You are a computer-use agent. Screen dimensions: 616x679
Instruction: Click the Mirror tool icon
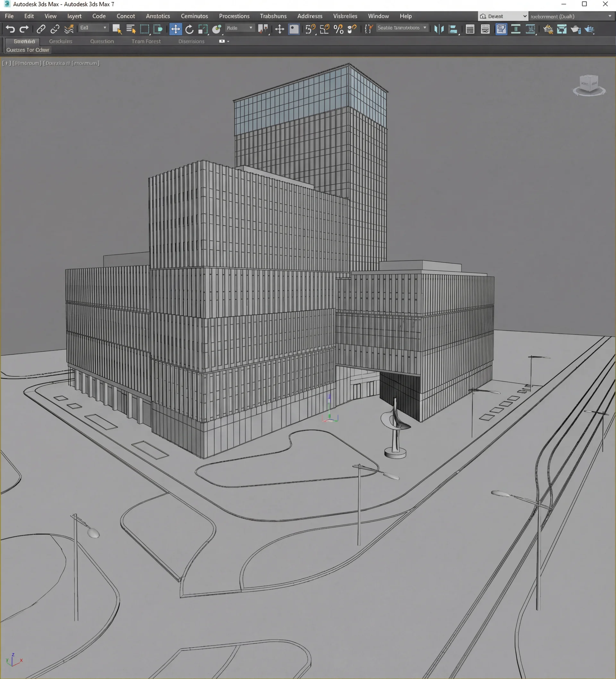coord(439,29)
